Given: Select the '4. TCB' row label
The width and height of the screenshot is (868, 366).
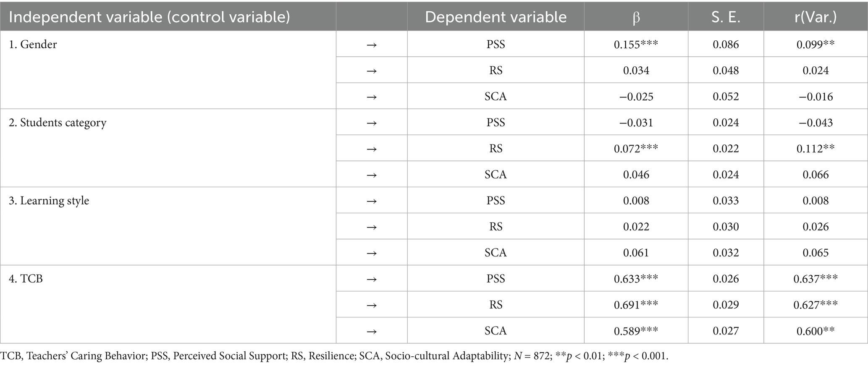Looking at the screenshot, I should coord(26,279).
